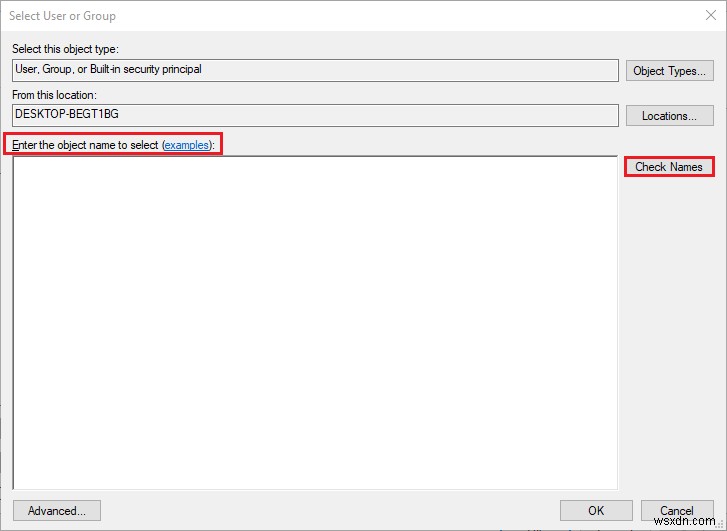Click the object type field
The image size is (727, 531).
click(315, 70)
